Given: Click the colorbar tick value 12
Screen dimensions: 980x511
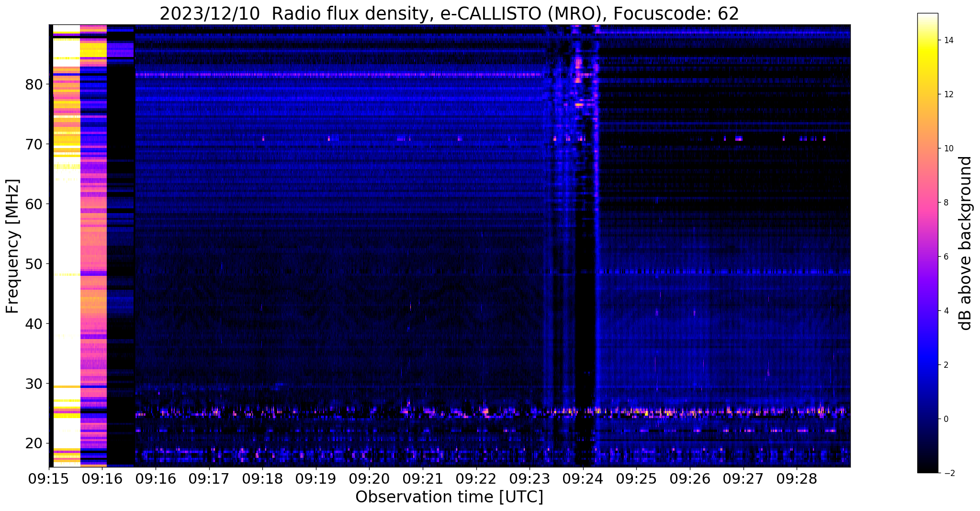Looking at the screenshot, I should coord(948,94).
